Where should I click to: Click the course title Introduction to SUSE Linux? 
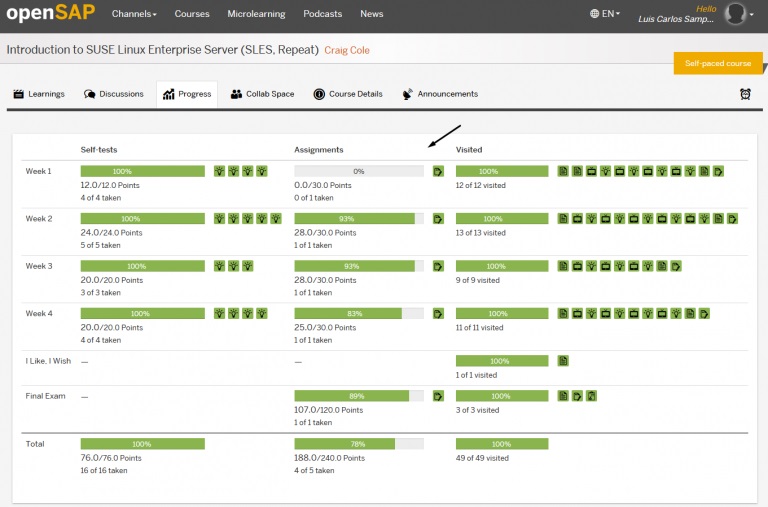162,50
